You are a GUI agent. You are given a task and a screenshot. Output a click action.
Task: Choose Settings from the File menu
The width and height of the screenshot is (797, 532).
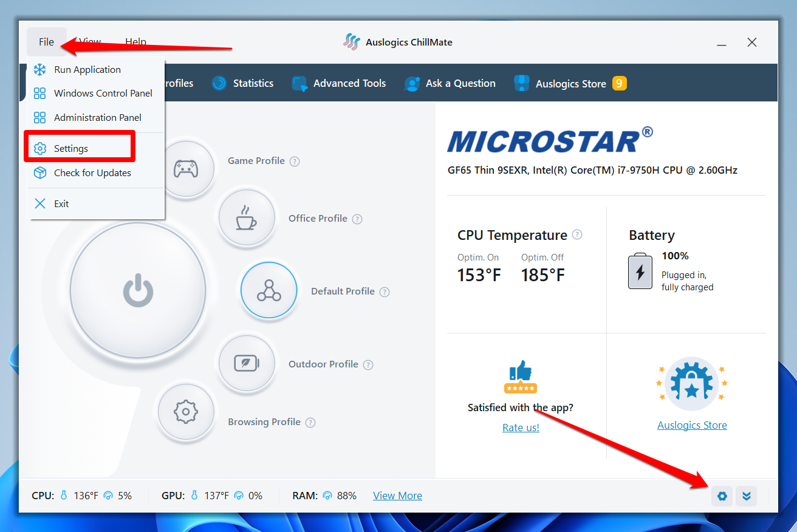click(71, 149)
